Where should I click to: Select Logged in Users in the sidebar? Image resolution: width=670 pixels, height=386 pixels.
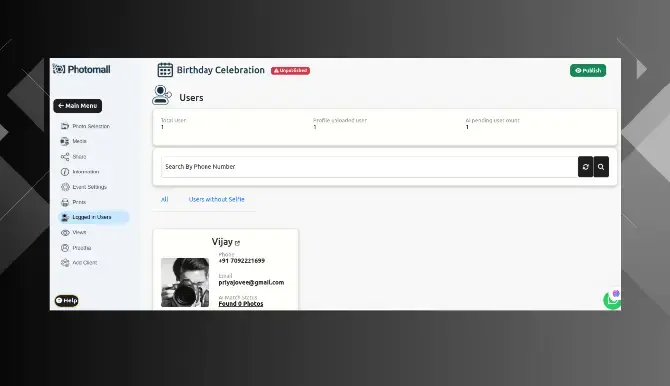(x=93, y=217)
